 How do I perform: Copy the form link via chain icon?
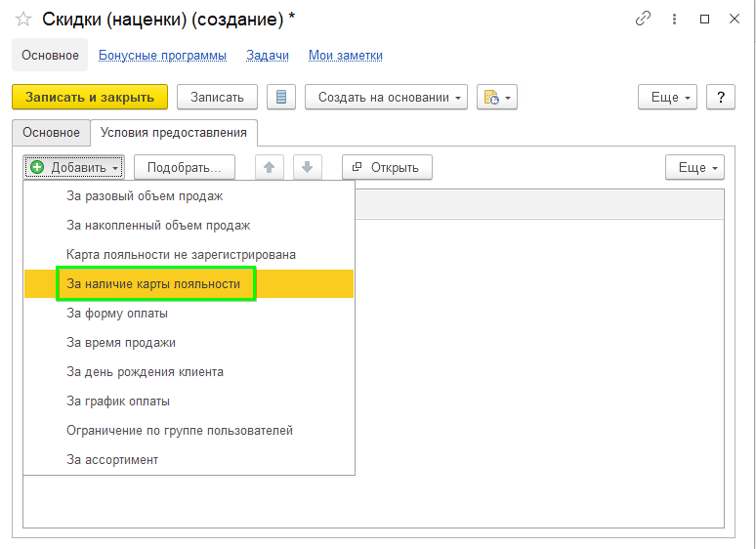click(x=642, y=19)
